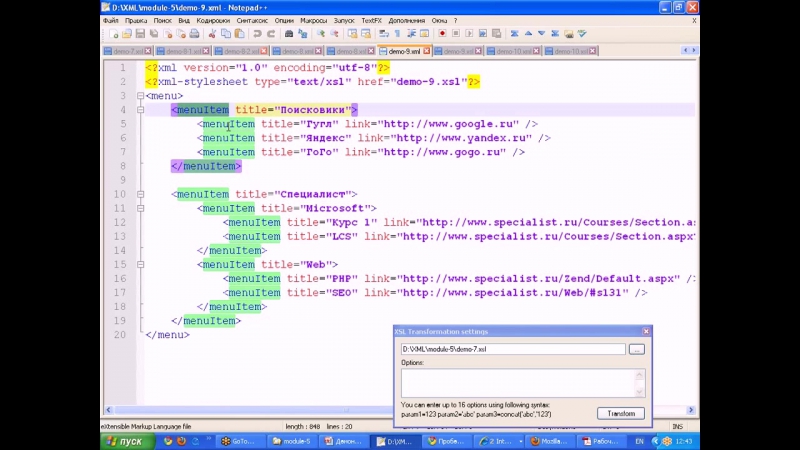Close the demo-9.xml tab via its X

[426, 51]
